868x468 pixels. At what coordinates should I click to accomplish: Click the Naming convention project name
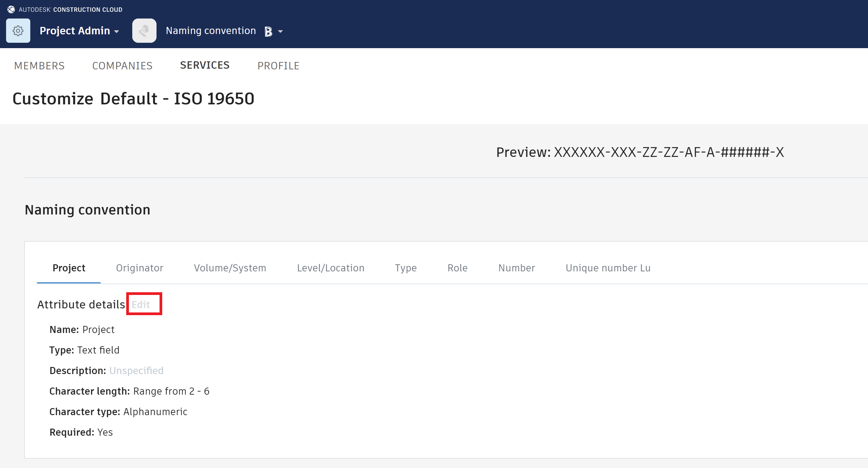click(211, 31)
